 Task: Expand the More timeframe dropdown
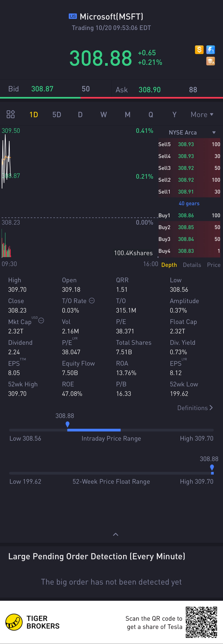(202, 115)
